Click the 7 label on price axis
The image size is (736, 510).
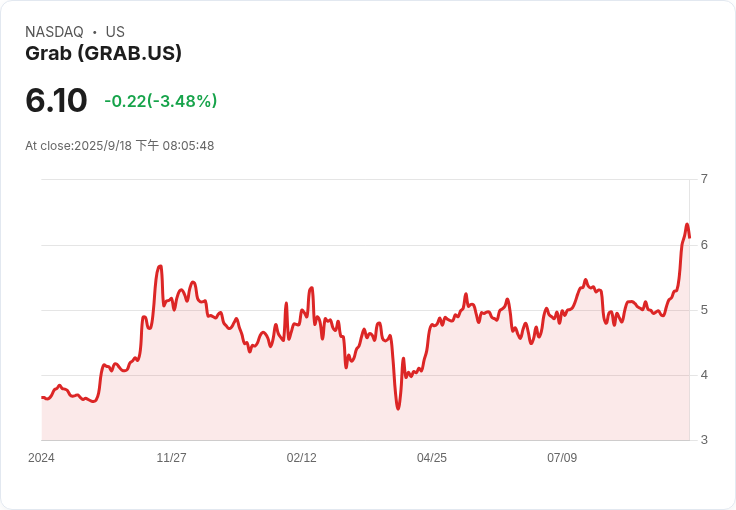point(704,179)
